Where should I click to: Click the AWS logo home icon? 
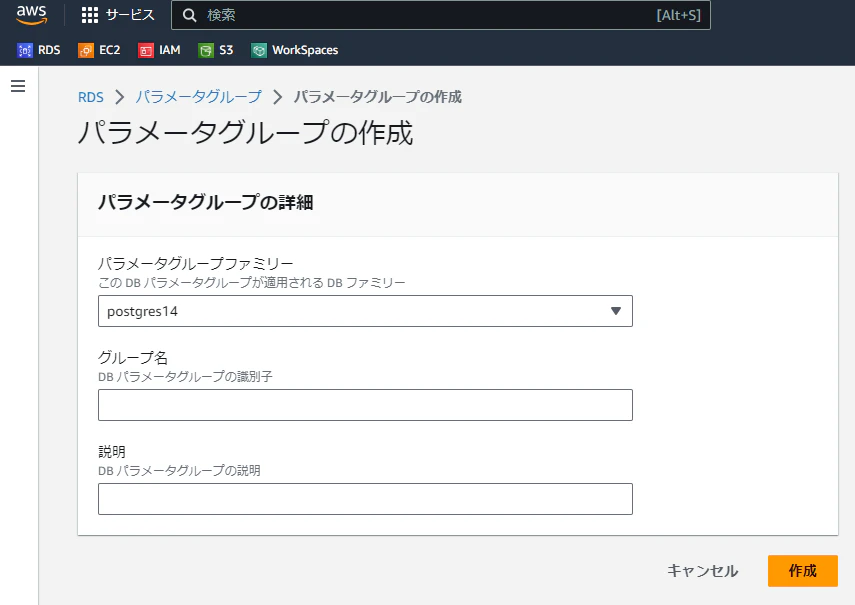tap(31, 15)
